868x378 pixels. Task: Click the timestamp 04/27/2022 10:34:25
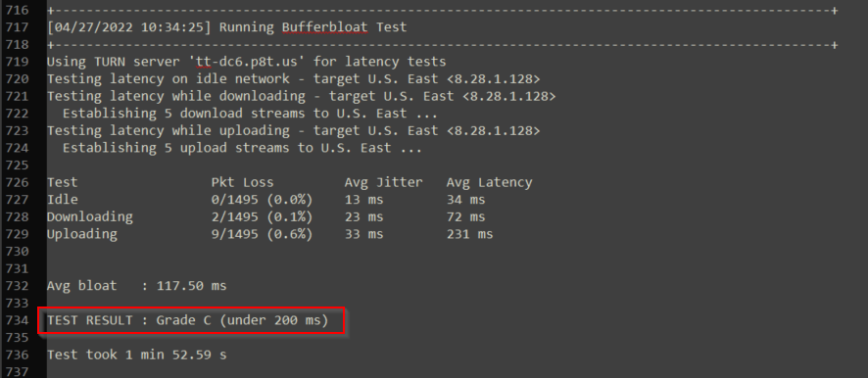click(x=128, y=26)
